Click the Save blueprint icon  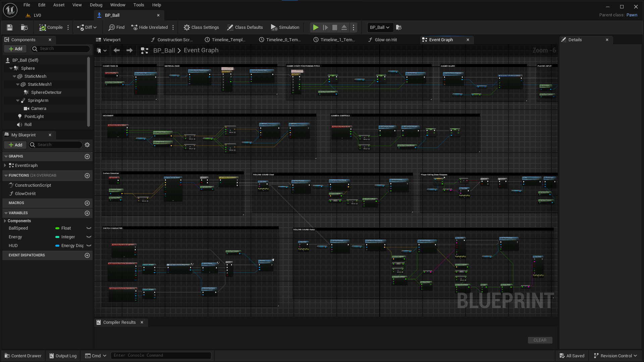[10, 27]
